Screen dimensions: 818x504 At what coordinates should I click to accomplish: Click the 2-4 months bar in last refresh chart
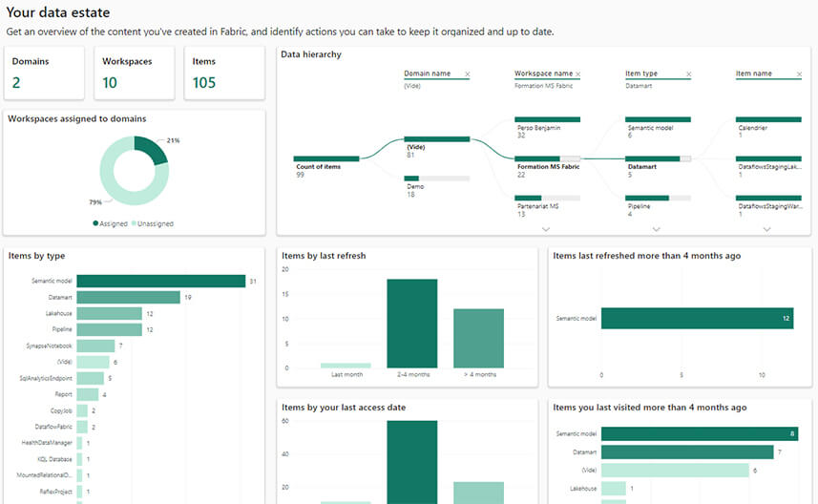[x=411, y=323]
